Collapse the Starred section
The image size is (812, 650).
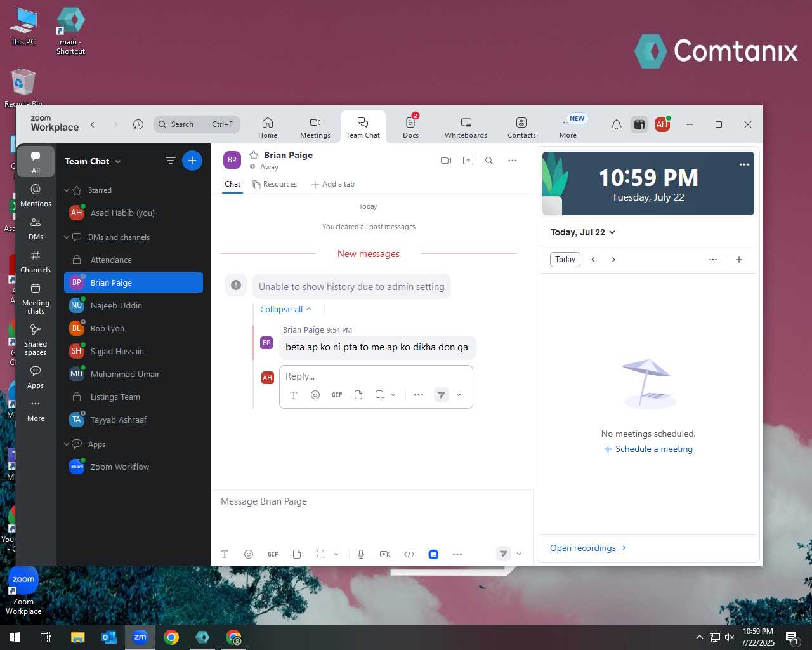coord(67,190)
